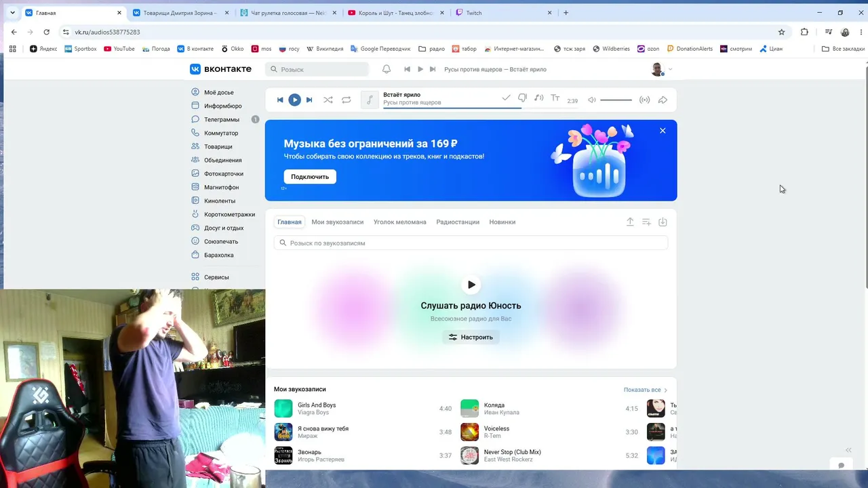Viewport: 868px width, 488px height.
Task: Show similar tracks icon in player
Action: [539, 98]
